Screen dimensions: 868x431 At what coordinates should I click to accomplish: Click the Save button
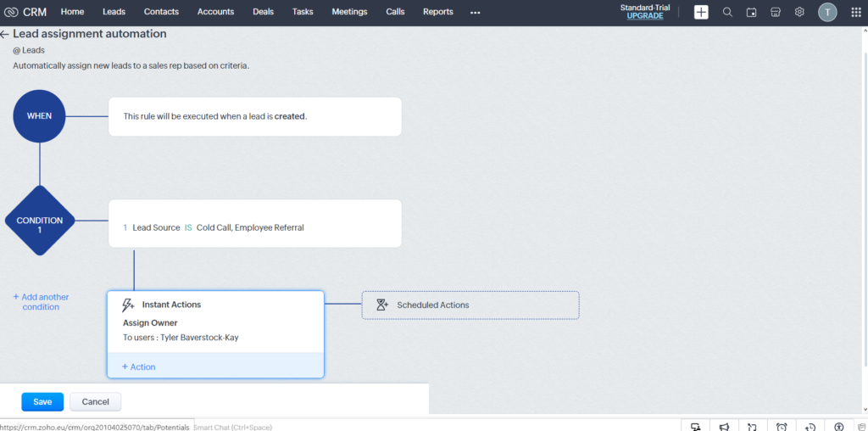42,401
